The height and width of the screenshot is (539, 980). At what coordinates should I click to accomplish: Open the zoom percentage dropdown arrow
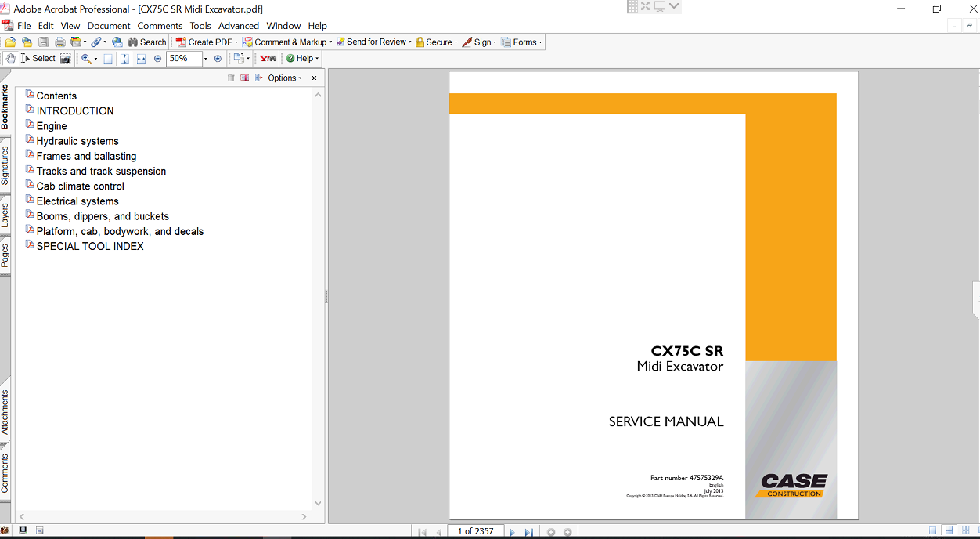(206, 59)
